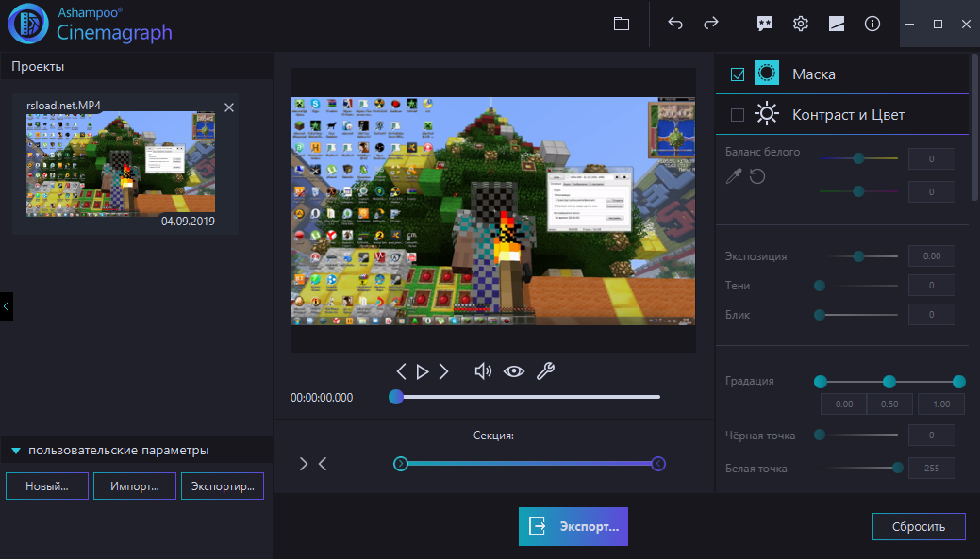Click the Чёрная точка value field
The height and width of the screenshot is (559, 980).
click(x=931, y=435)
